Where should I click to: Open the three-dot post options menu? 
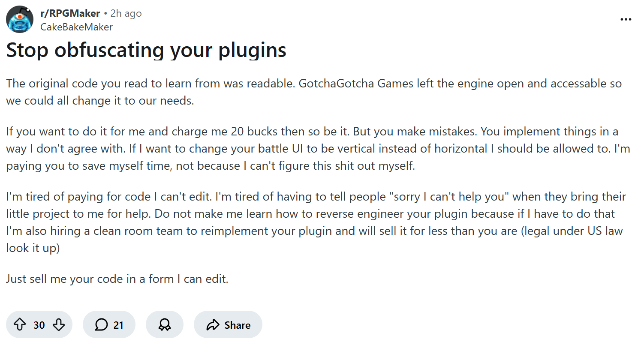626,20
